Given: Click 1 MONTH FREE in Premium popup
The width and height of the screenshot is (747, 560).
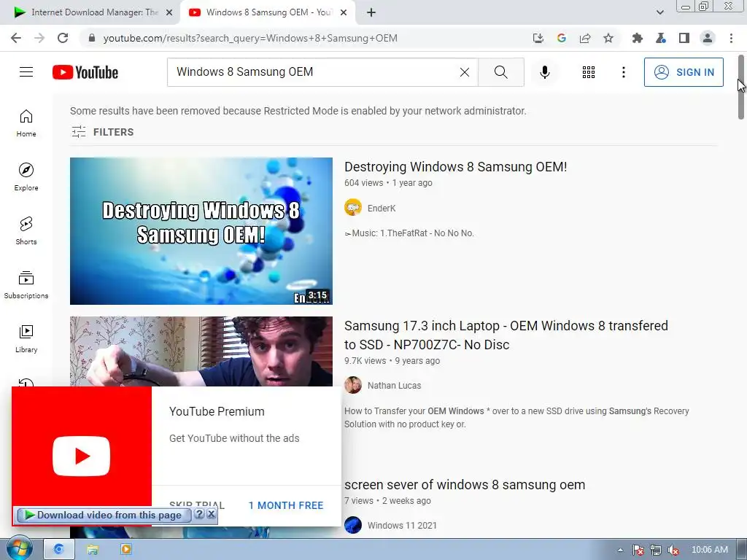Looking at the screenshot, I should pos(286,505).
